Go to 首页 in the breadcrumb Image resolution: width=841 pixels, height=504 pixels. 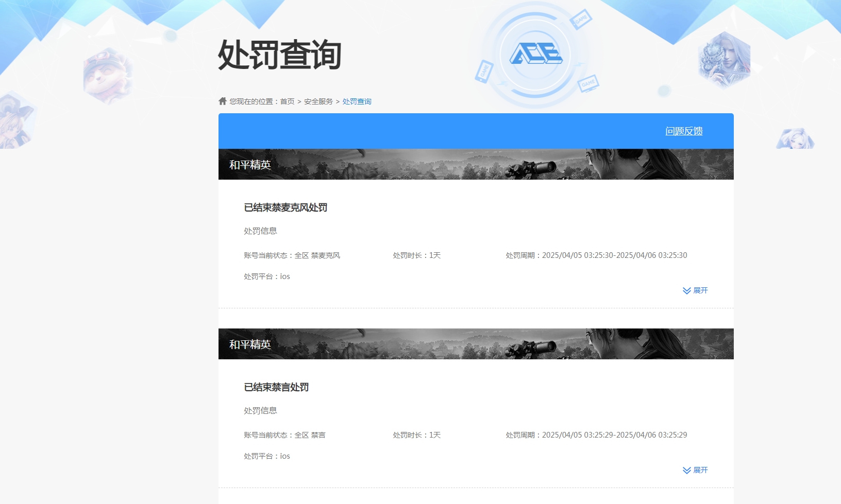click(287, 101)
